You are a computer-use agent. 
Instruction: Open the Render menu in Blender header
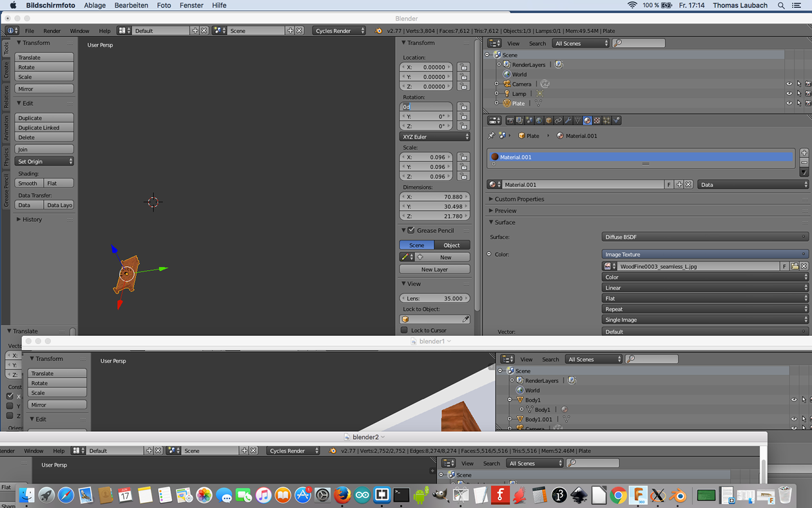click(52, 31)
